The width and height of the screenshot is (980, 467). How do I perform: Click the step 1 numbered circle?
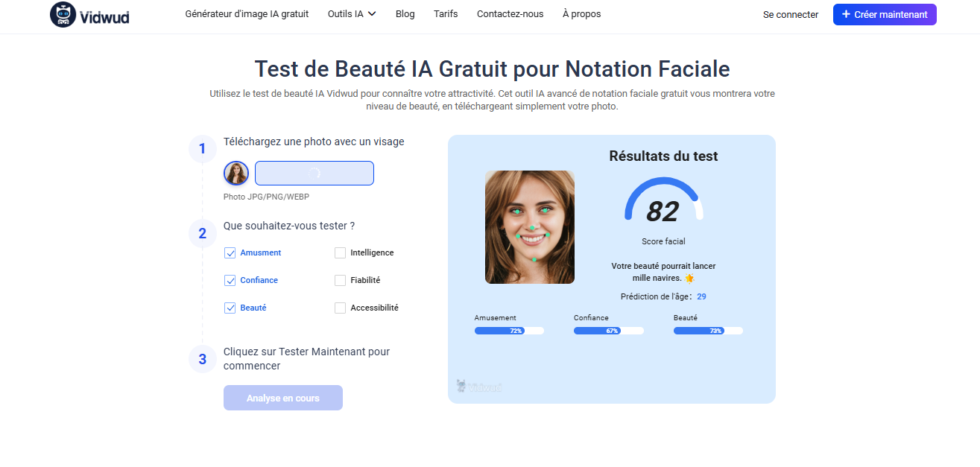coord(202,148)
